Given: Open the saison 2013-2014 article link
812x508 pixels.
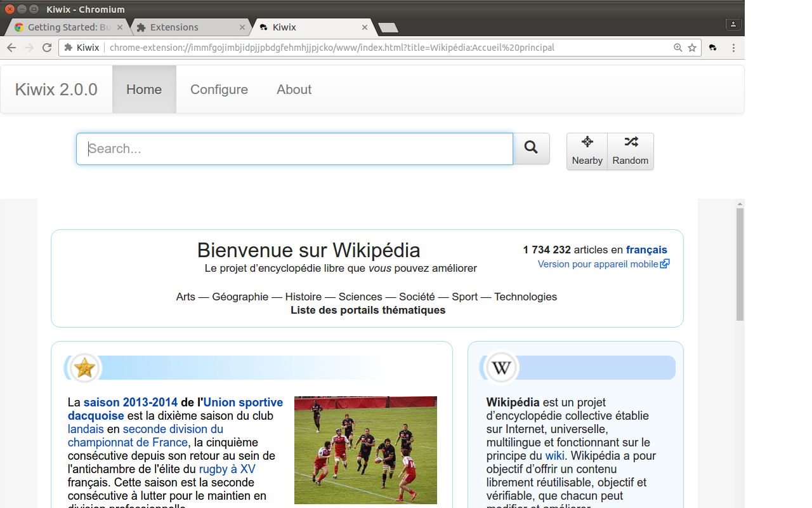Looking at the screenshot, I should click(131, 402).
